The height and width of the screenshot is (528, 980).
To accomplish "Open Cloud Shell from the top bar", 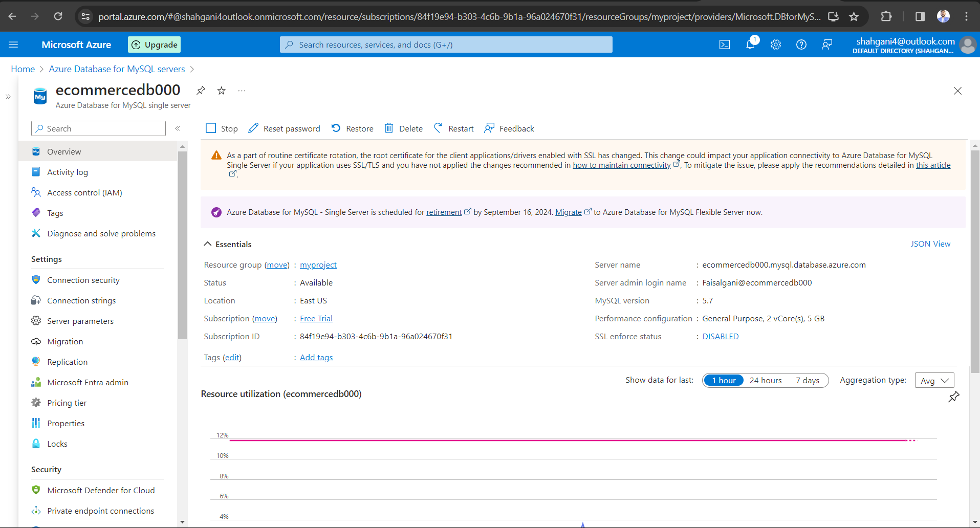I will 725,45.
